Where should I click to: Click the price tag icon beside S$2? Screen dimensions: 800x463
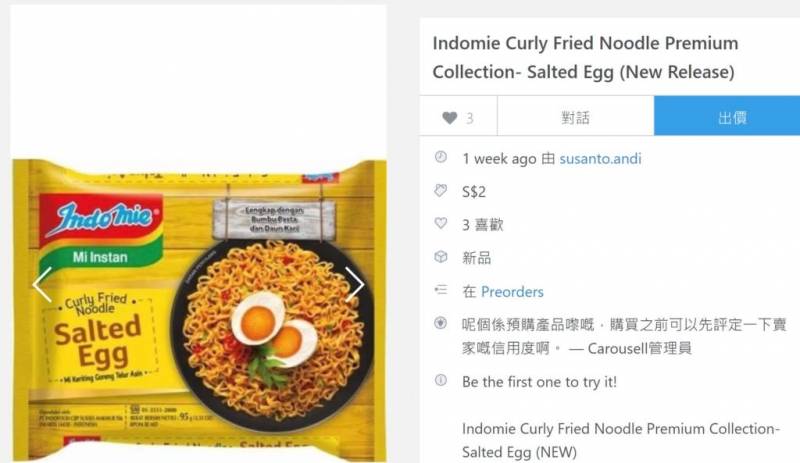pos(441,191)
